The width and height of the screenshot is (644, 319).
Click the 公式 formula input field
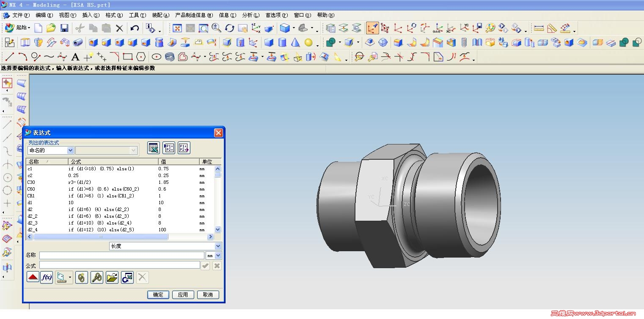pyautogui.click(x=120, y=265)
